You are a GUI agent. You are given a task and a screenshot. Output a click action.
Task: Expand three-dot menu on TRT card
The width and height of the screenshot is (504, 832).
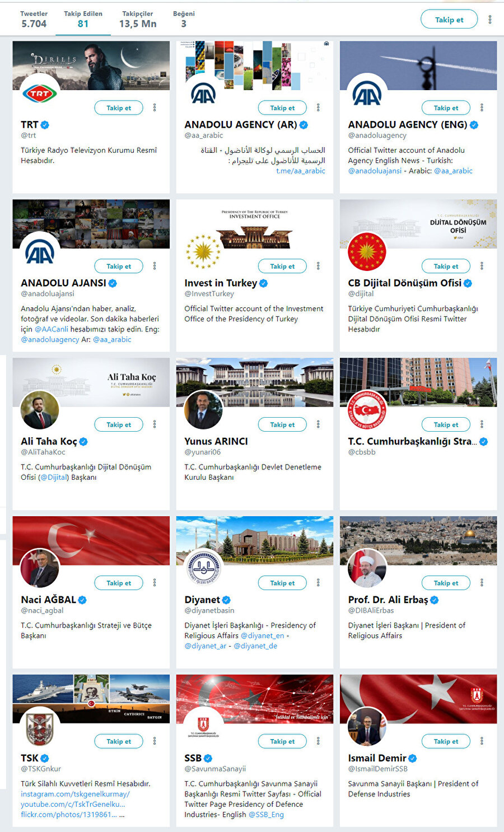click(155, 107)
